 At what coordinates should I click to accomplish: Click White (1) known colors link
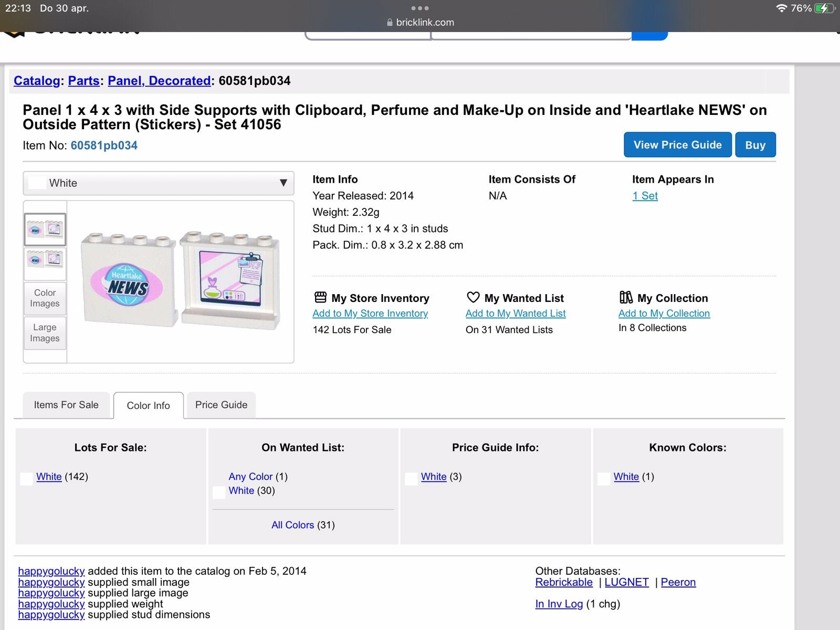(x=626, y=477)
